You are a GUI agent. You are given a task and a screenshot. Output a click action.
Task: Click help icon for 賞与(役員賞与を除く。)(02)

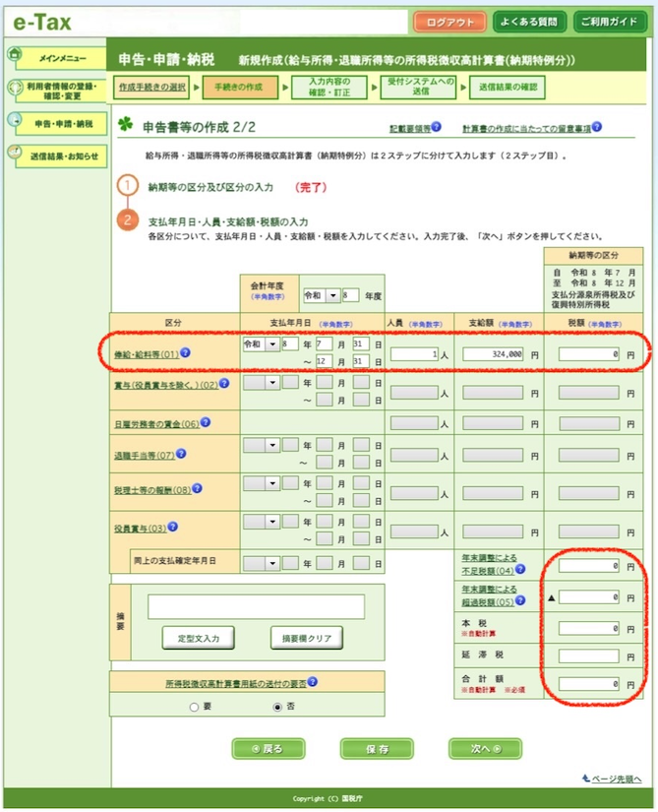coord(224,383)
